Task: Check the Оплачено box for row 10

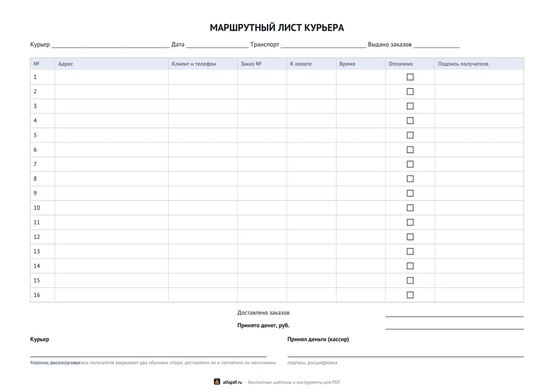Action: 410,207
